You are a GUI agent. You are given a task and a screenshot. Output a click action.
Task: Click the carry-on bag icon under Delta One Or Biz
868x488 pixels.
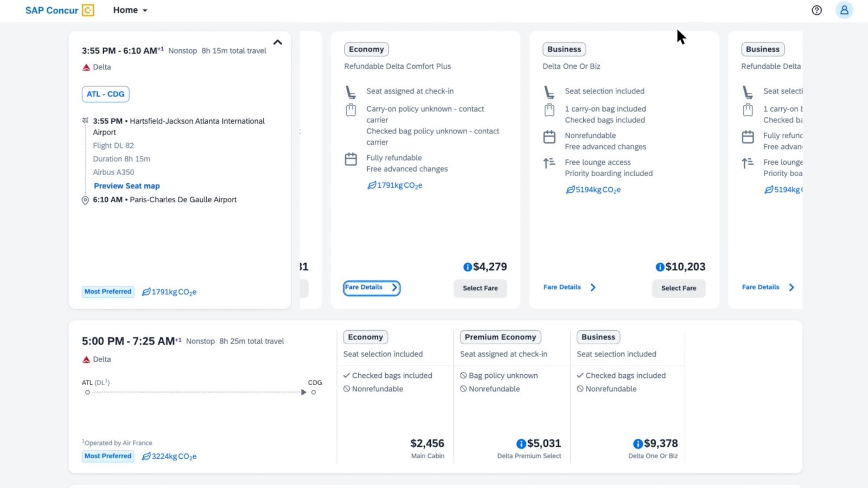click(550, 110)
